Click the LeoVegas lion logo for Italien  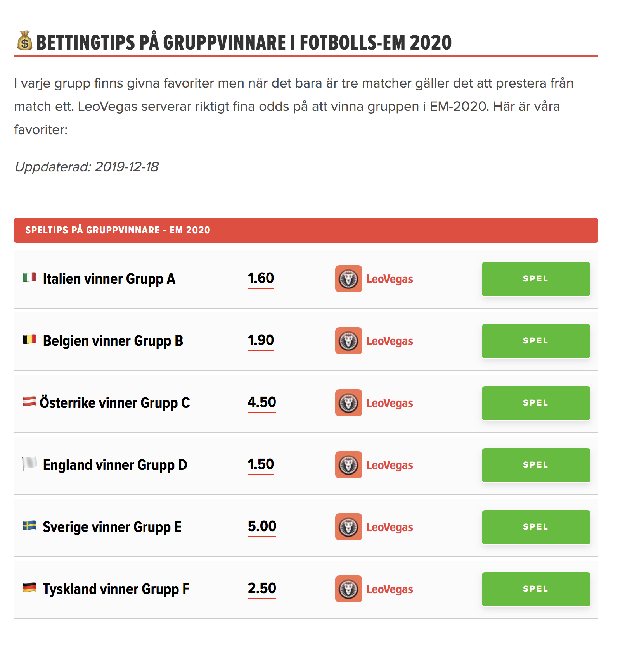click(348, 279)
